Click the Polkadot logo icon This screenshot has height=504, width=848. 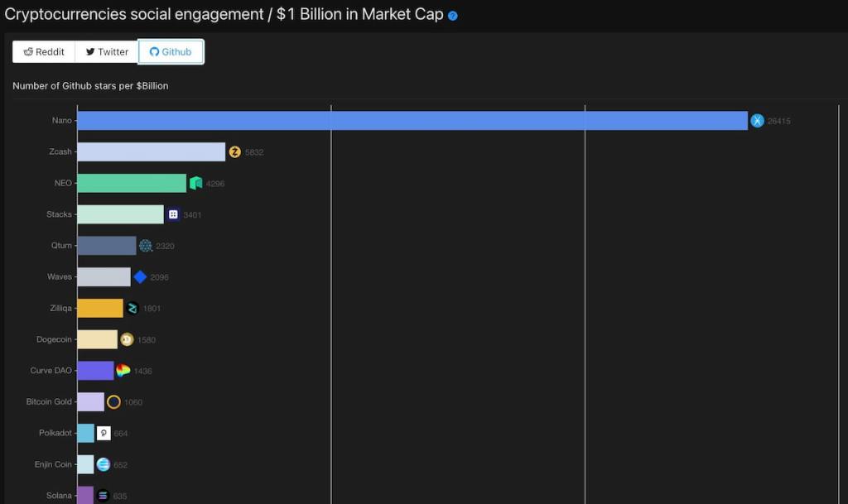point(104,433)
